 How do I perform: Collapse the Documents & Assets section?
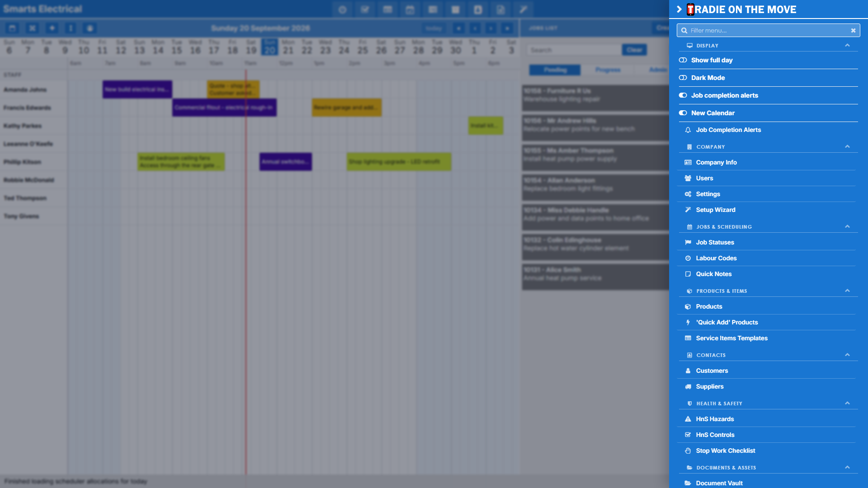(x=847, y=467)
